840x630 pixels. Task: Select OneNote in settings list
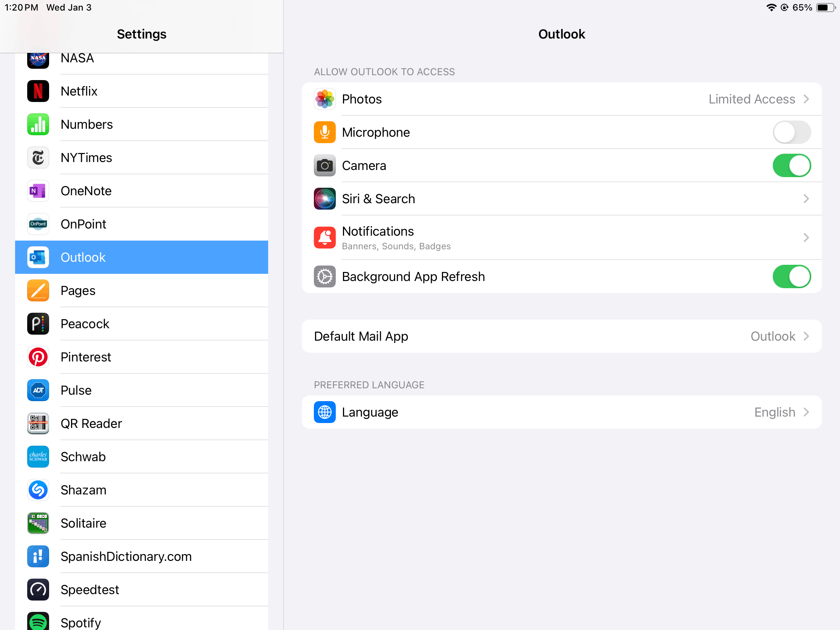(142, 191)
